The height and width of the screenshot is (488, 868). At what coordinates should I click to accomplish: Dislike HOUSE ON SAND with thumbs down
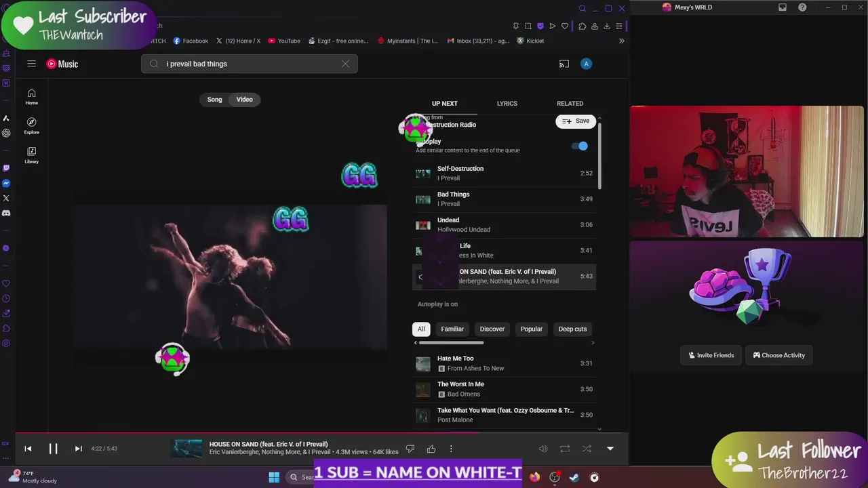tap(410, 449)
